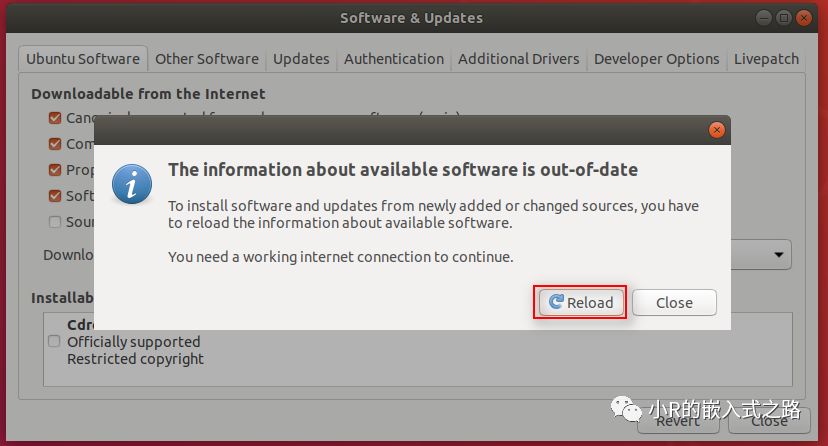Enable the unchecked 'Sour…' checkbox

tap(55, 222)
